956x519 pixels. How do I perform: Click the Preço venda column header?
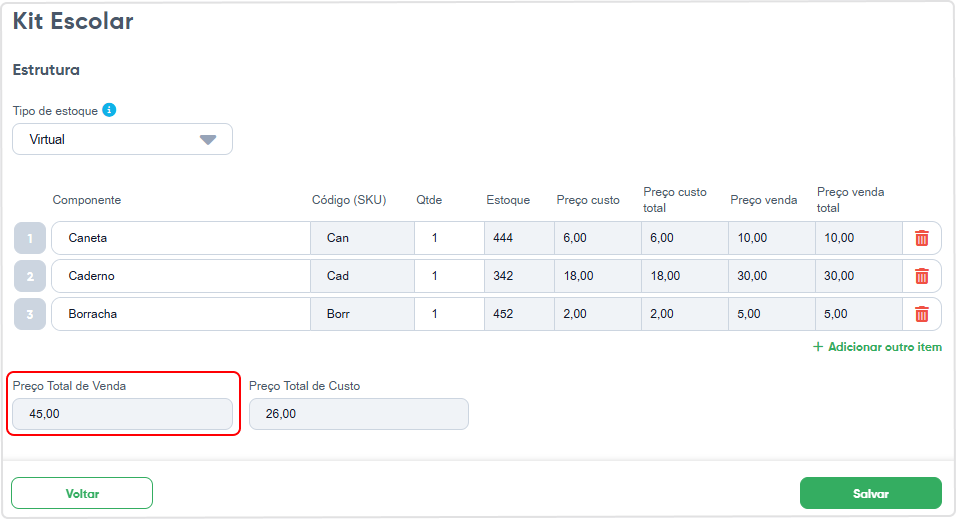[x=763, y=199]
